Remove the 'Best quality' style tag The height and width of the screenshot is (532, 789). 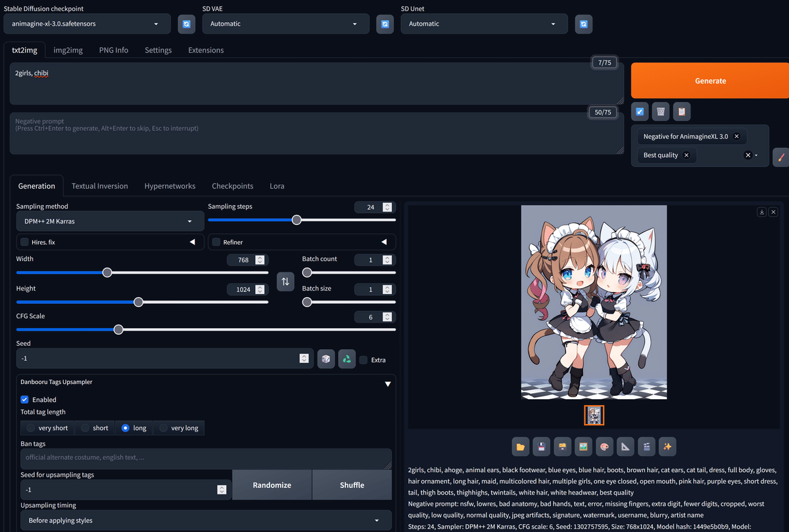pyautogui.click(x=686, y=155)
